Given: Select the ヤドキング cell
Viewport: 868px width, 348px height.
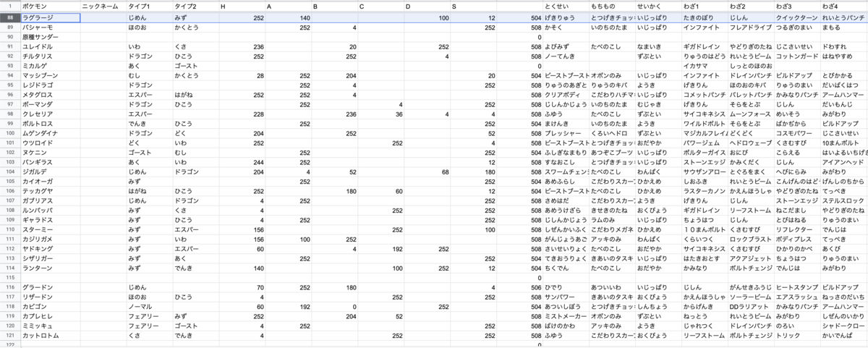Looking at the screenshot, I should tap(50, 250).
